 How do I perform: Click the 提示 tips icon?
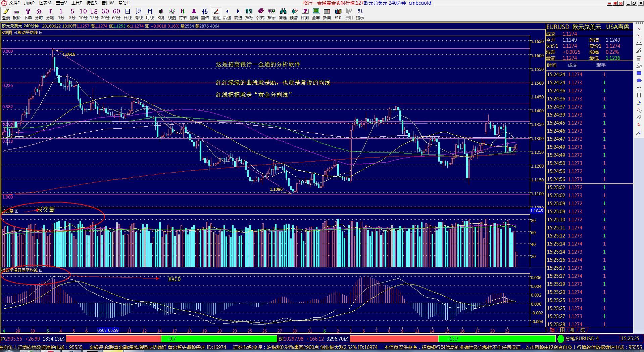[360, 14]
